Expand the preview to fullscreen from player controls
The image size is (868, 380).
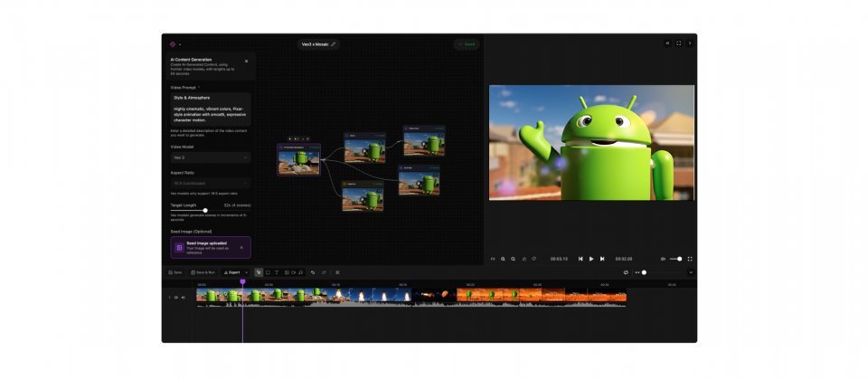690,259
